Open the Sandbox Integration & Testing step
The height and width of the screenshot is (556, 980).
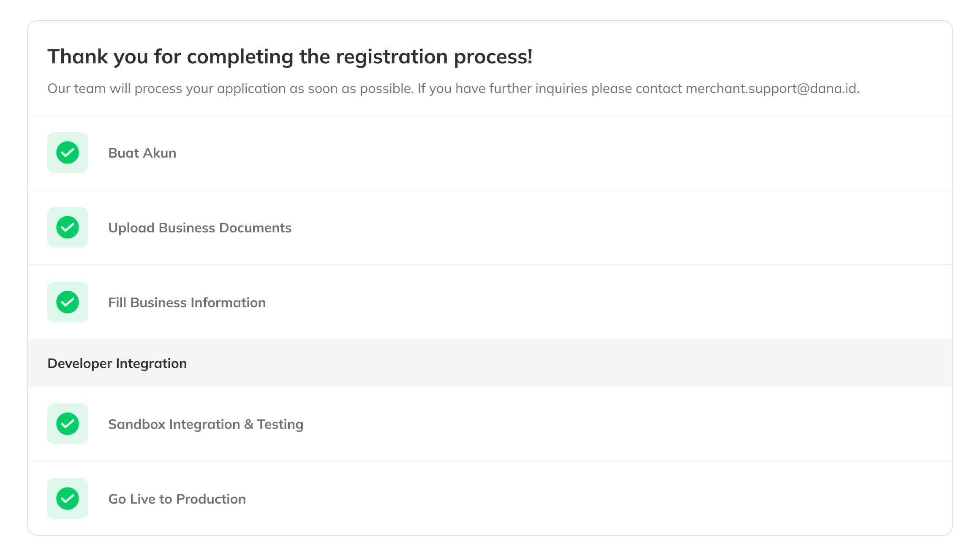[205, 424]
